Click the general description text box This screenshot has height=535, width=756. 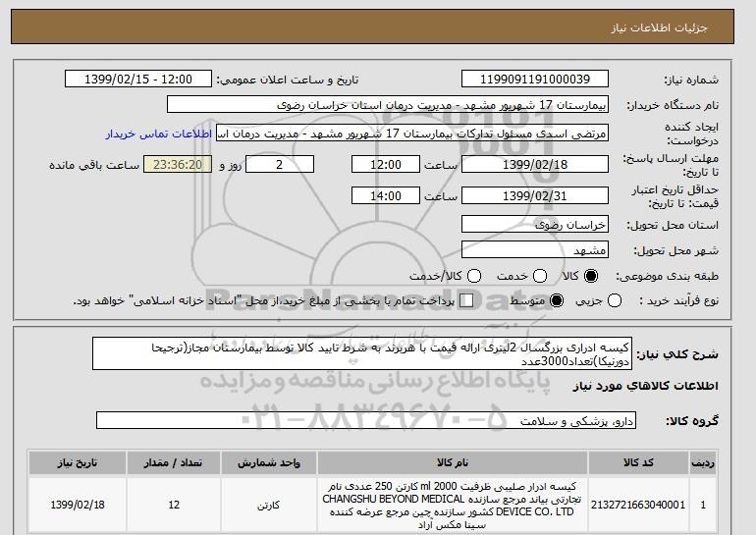click(362, 353)
